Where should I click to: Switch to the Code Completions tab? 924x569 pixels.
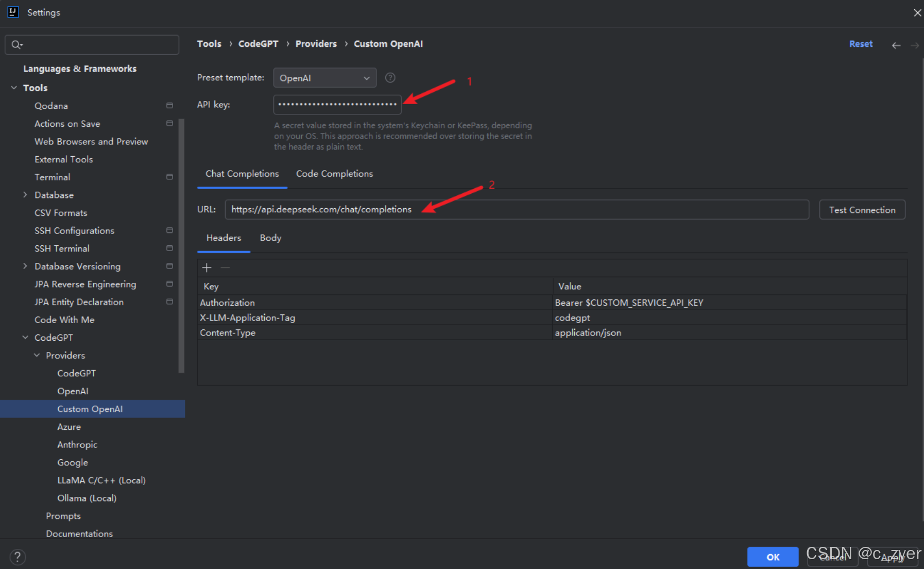point(334,174)
